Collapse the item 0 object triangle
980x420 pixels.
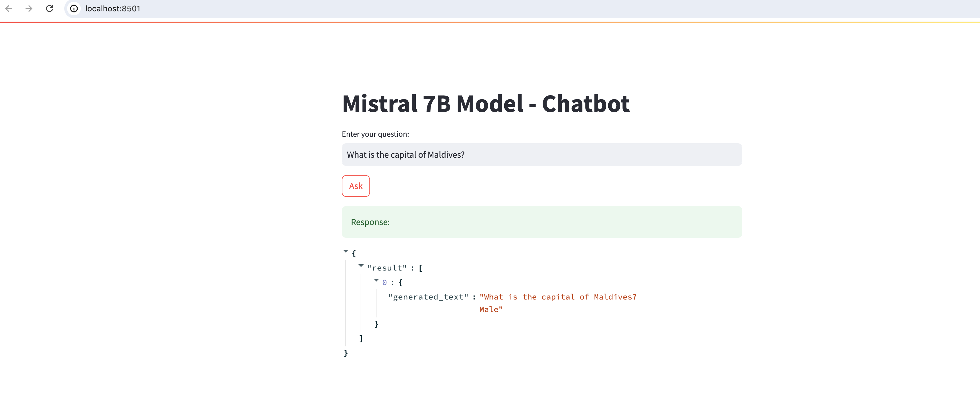tap(376, 280)
